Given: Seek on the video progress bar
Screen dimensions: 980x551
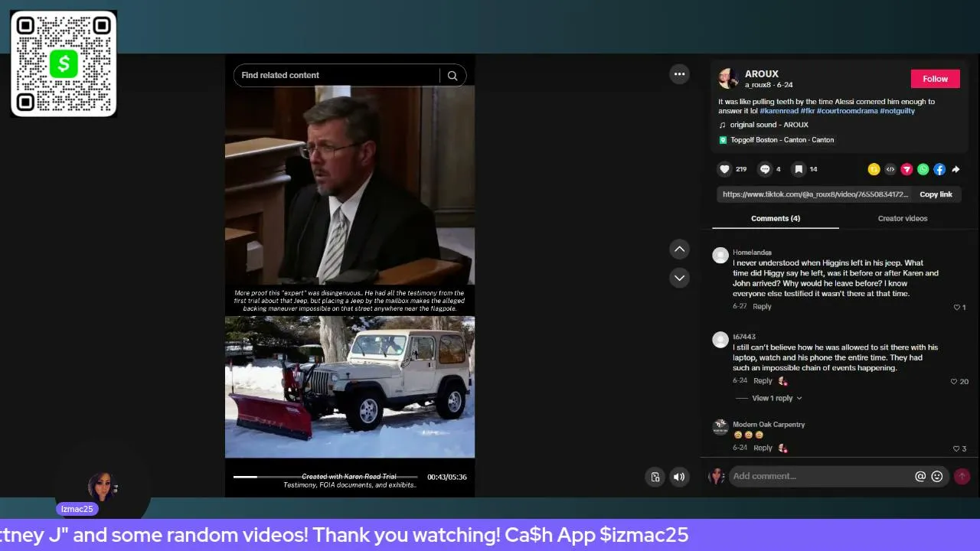Looking at the screenshot, I should click(325, 477).
